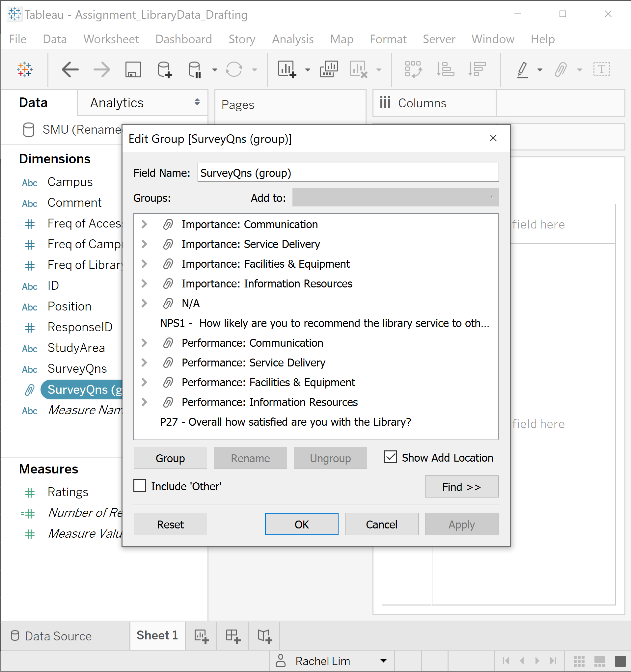
Task: Open the Add to dropdown
Action: click(x=395, y=198)
